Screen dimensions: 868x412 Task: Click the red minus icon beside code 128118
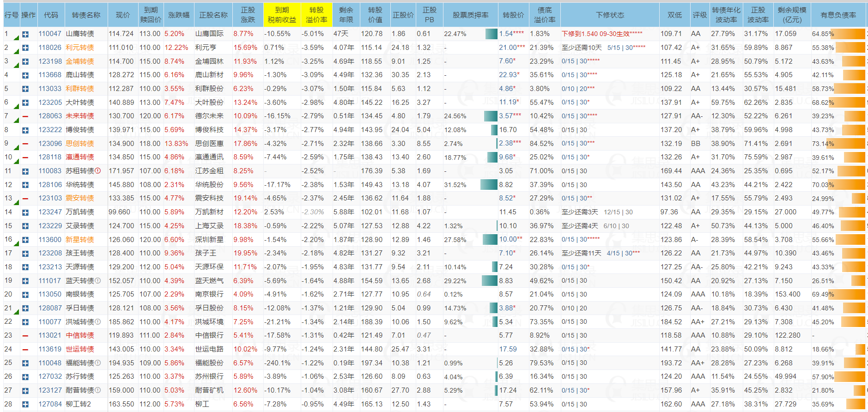[x=25, y=158]
